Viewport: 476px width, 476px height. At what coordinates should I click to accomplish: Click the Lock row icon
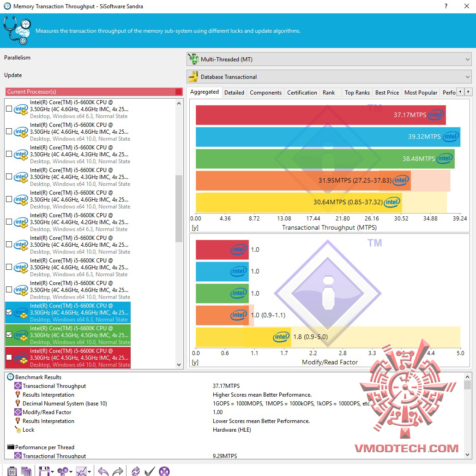pos(18,429)
